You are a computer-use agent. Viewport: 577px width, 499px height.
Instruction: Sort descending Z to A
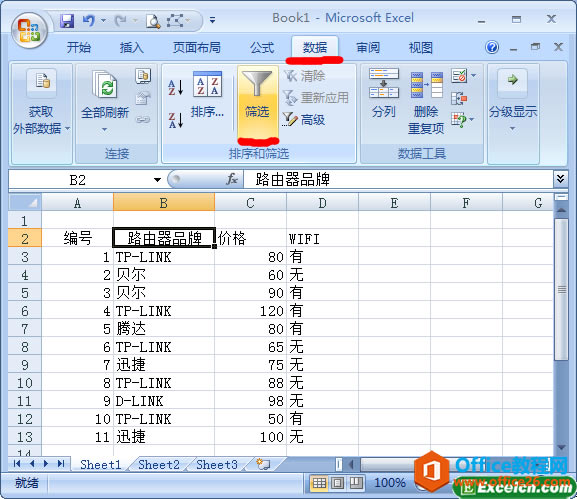[x=176, y=120]
